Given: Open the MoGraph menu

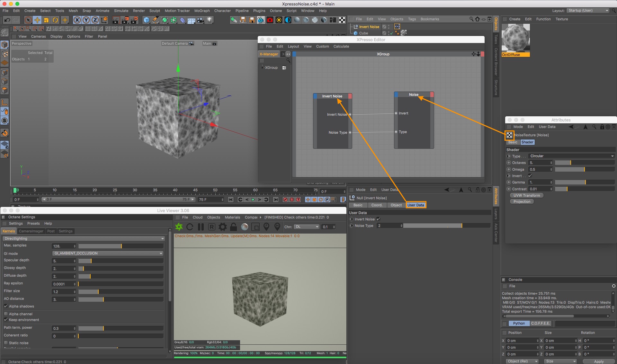Looking at the screenshot, I should tap(202, 11).
